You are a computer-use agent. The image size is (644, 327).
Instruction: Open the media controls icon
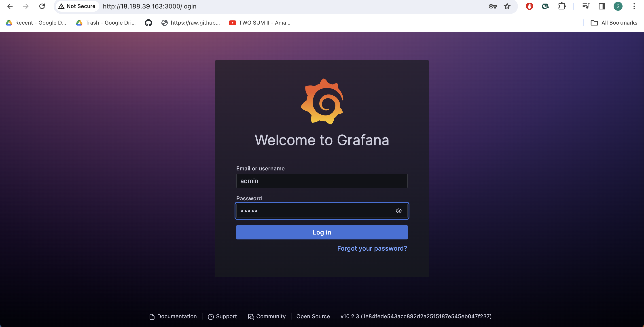coord(586,6)
